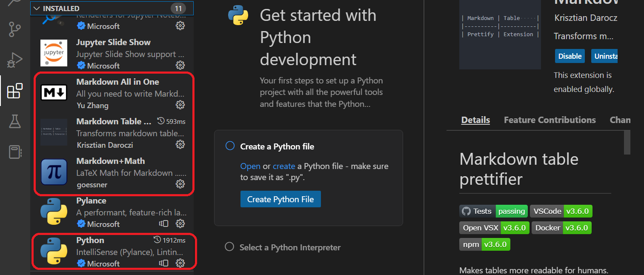644x275 pixels.
Task: Click the Jupyter Slide Show logo
Action: pyautogui.click(x=54, y=53)
